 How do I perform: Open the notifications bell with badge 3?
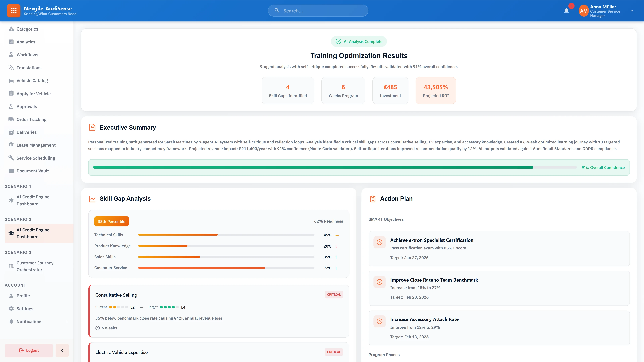point(566,11)
